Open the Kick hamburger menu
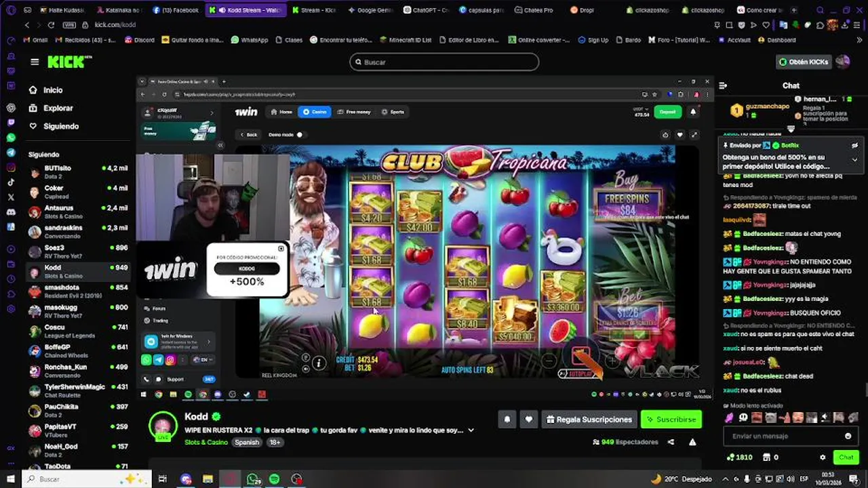 pyautogui.click(x=35, y=62)
